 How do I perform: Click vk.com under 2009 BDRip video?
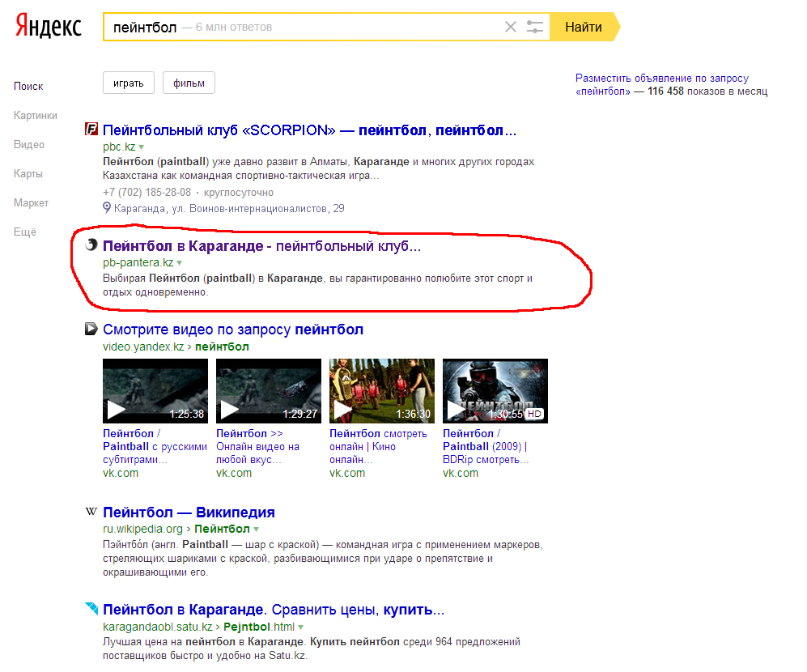tap(460, 473)
